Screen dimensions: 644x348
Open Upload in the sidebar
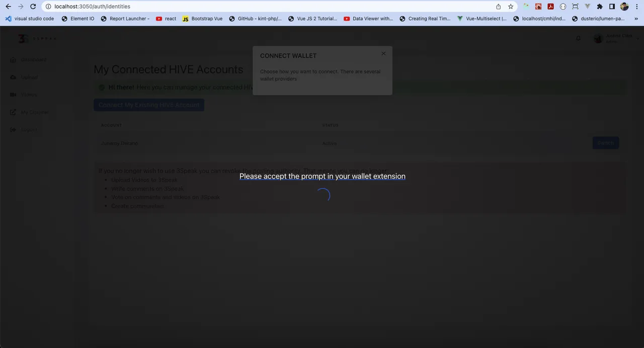tap(24, 77)
